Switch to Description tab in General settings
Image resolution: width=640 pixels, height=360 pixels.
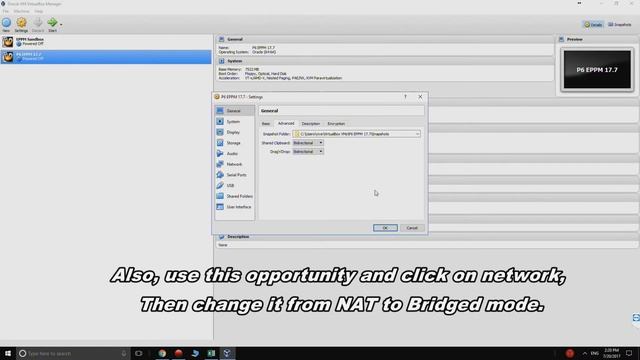[311, 124]
